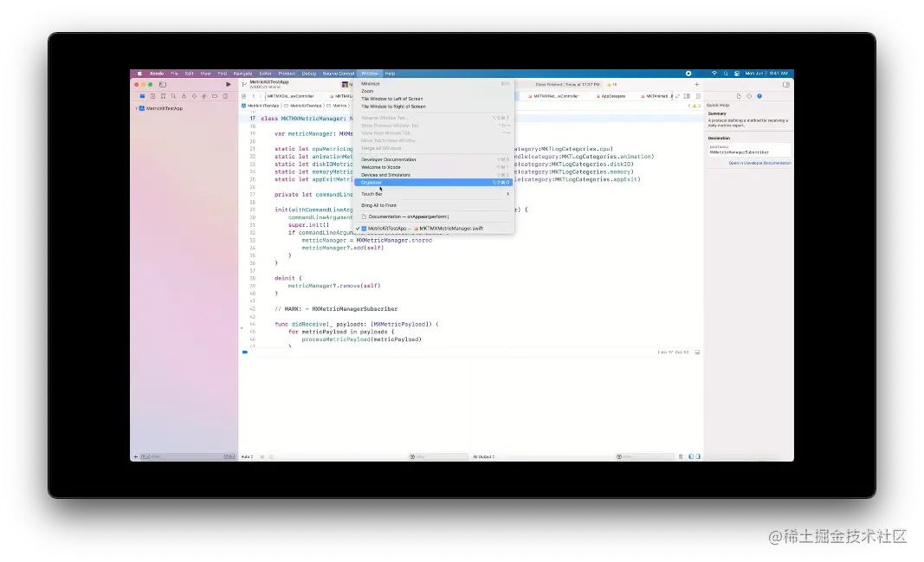Viewport: 924px width, 562px height.
Task: Select the Project navigator folder icon
Action: point(142,96)
